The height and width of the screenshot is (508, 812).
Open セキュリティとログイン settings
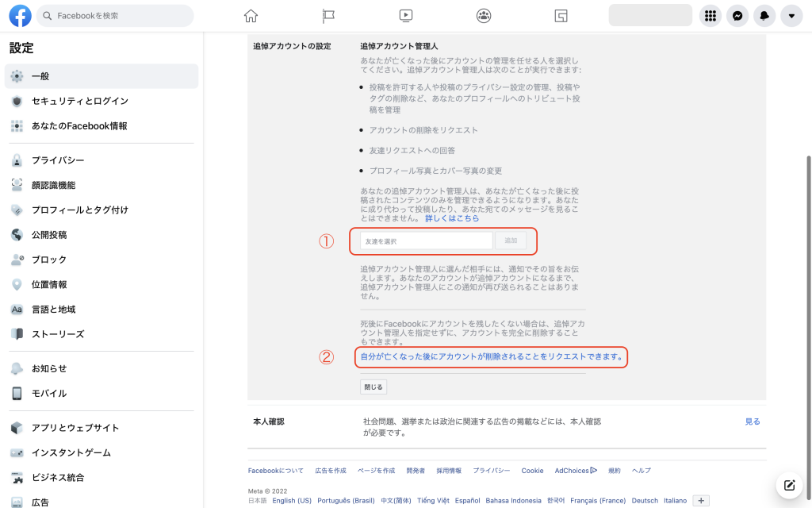(x=101, y=101)
